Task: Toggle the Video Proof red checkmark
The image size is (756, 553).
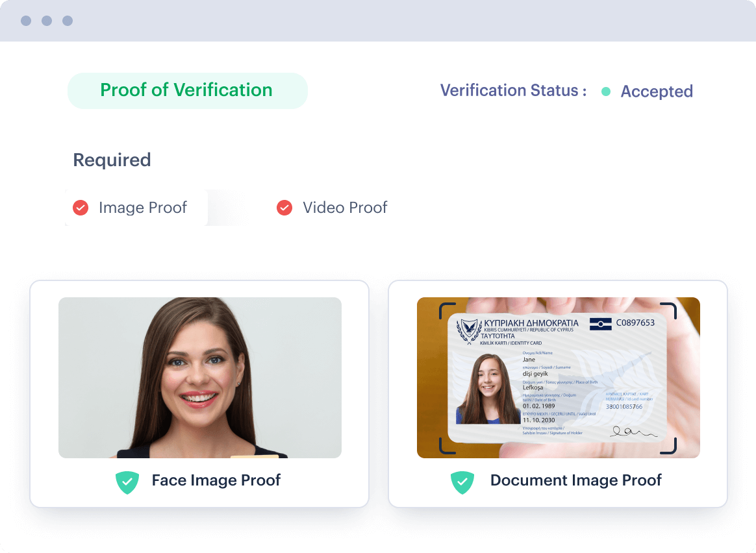Action: pos(284,208)
